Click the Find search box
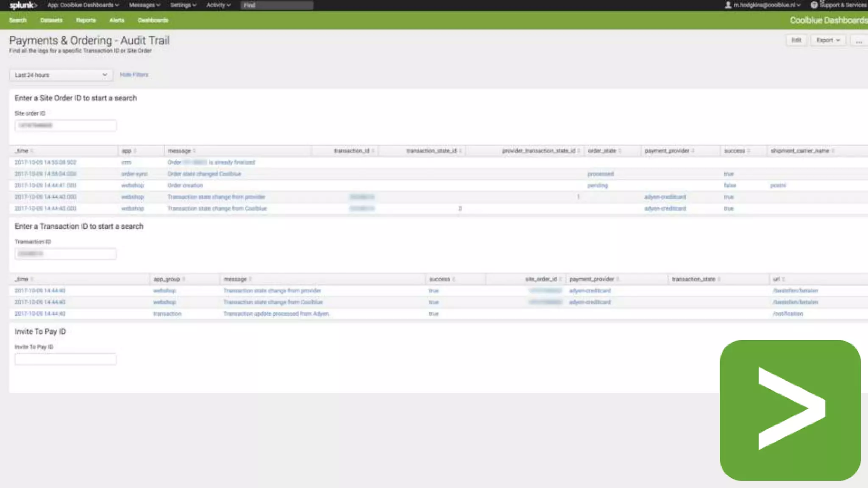The image size is (868, 488). pyautogui.click(x=277, y=5)
